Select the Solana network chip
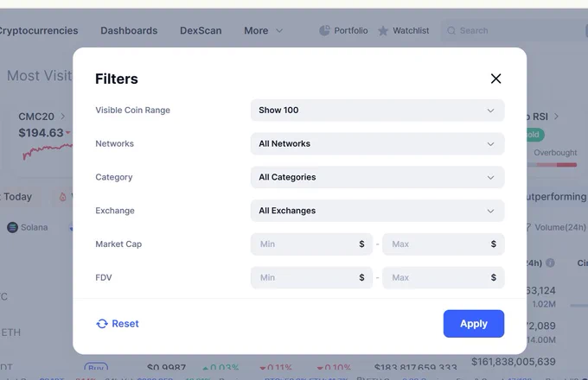Screen dimensions: 588x380 [28, 227]
